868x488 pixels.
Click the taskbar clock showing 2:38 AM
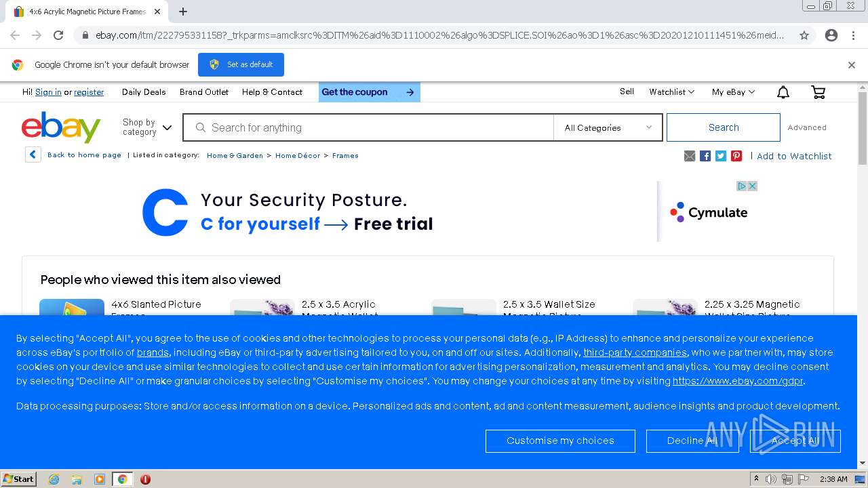833,479
